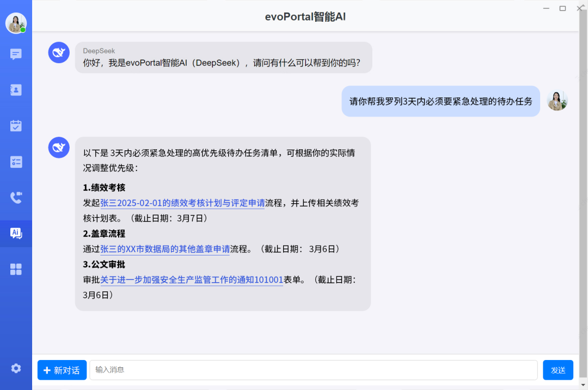Image resolution: width=588 pixels, height=390 pixels.
Task: Open the phone call icon in sidebar
Action: 16,198
